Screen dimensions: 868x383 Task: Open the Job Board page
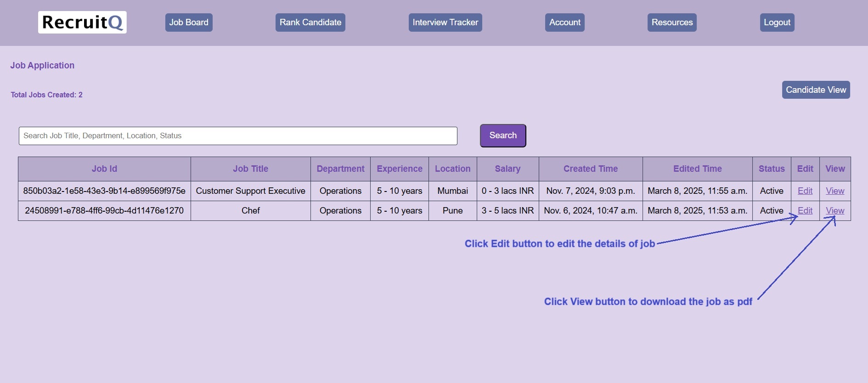point(189,23)
